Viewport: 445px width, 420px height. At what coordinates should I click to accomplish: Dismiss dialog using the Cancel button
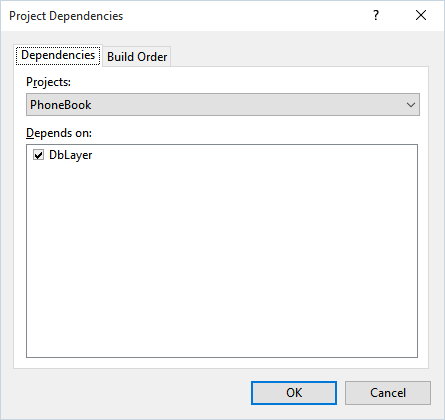coord(388,393)
